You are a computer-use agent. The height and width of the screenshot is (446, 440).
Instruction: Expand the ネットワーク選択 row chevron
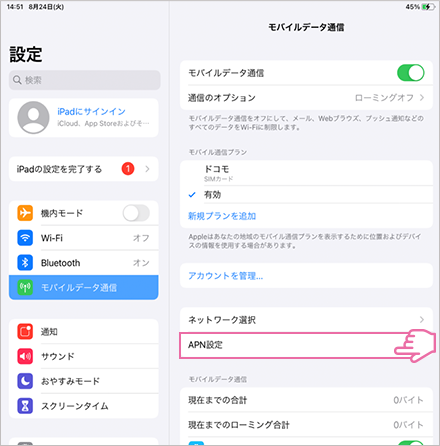(422, 320)
